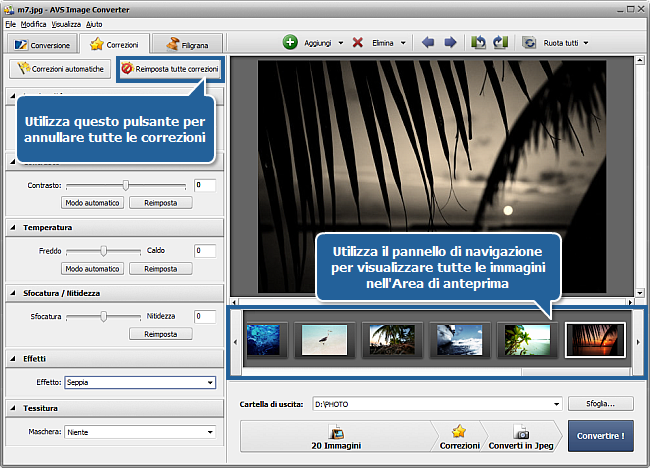Switch to the Conversione tab
This screenshot has width=650, height=468.
pyautogui.click(x=41, y=45)
